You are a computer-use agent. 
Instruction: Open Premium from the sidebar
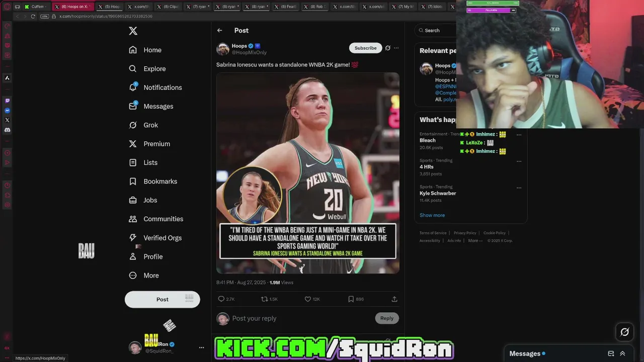click(149, 144)
